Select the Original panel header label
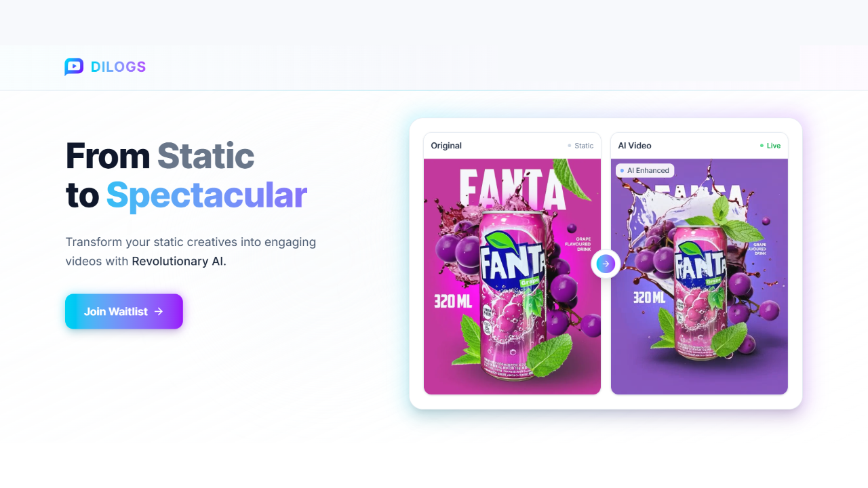Viewport: 868px width, 488px height. tap(446, 146)
